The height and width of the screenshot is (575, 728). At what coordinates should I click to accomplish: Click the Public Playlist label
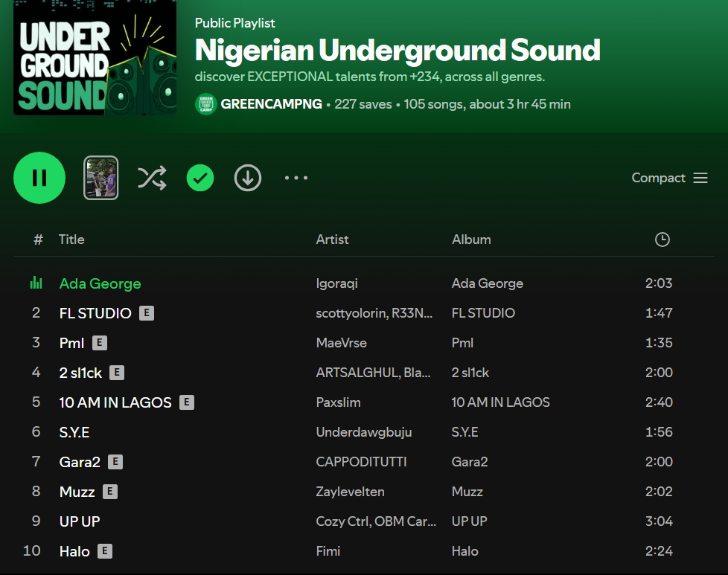click(235, 23)
